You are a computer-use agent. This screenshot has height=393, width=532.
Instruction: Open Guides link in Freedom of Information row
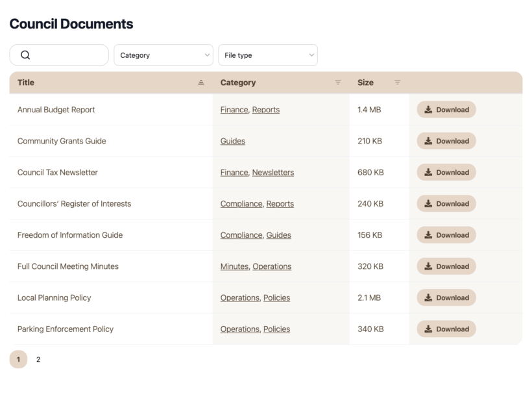pyautogui.click(x=278, y=235)
